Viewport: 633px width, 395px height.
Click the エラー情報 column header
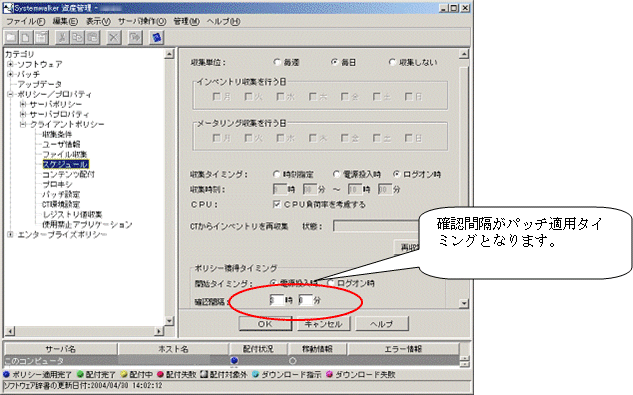tap(403, 349)
